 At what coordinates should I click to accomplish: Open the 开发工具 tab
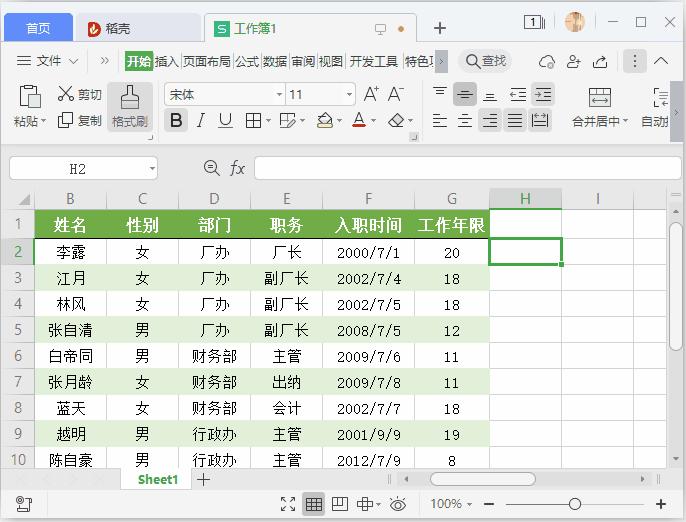pyautogui.click(x=373, y=61)
